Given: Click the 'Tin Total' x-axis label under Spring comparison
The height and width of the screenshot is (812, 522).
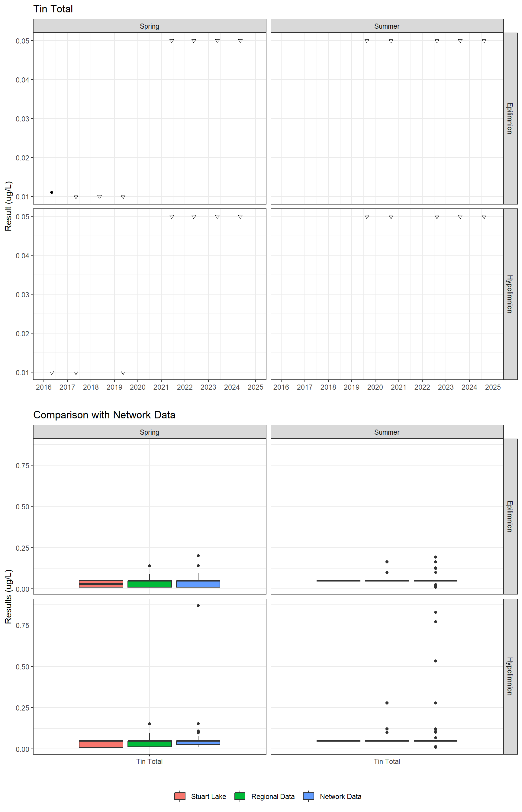Looking at the screenshot, I should coord(150,762).
